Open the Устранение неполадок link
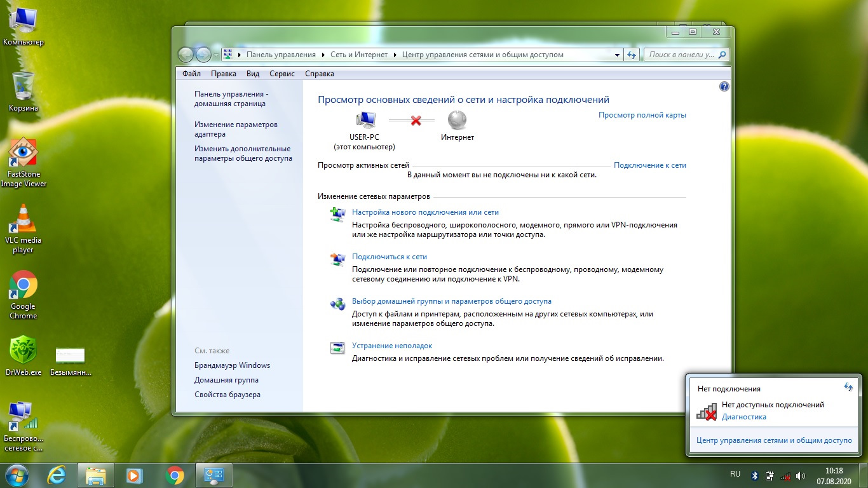The image size is (868, 488). pyautogui.click(x=392, y=346)
